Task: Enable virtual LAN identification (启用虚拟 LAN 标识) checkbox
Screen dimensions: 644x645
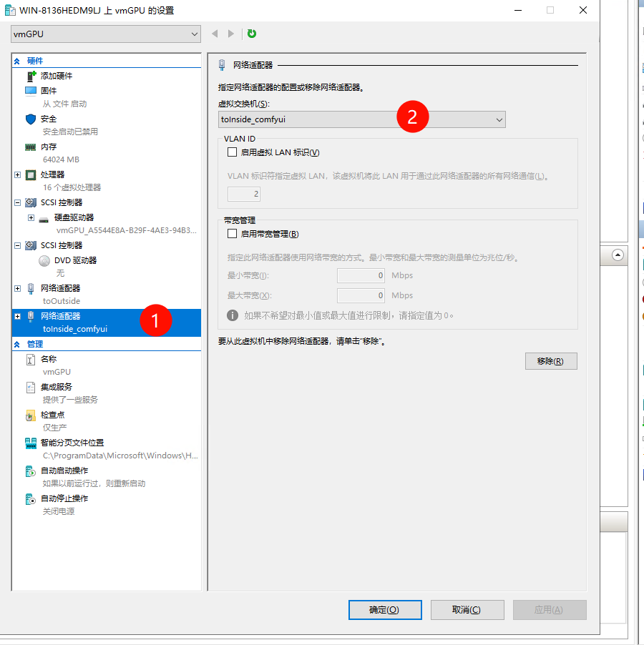Action: [232, 152]
